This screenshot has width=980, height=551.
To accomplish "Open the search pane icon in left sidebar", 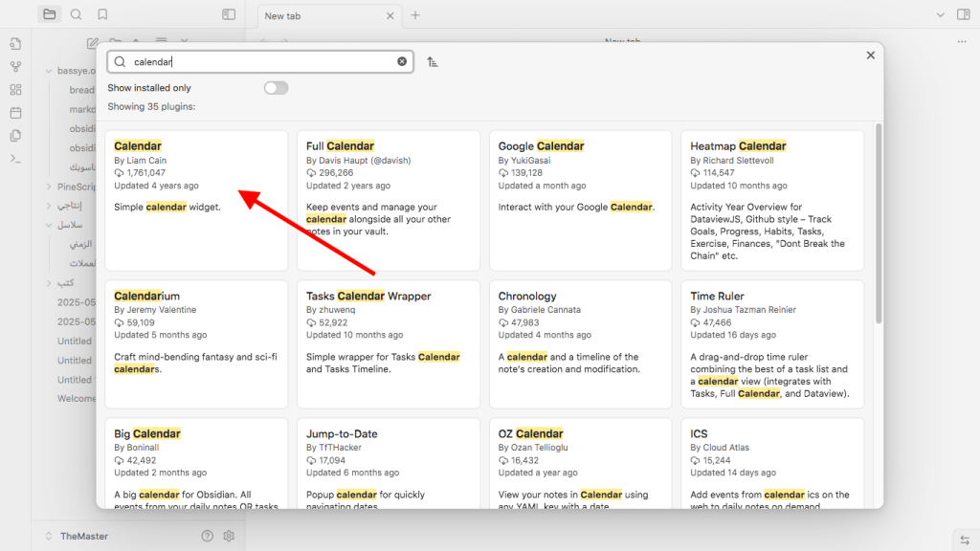I will 77,14.
